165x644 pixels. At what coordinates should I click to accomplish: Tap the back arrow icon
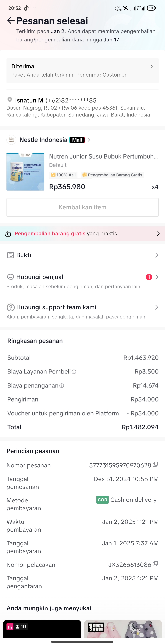pos(11,21)
